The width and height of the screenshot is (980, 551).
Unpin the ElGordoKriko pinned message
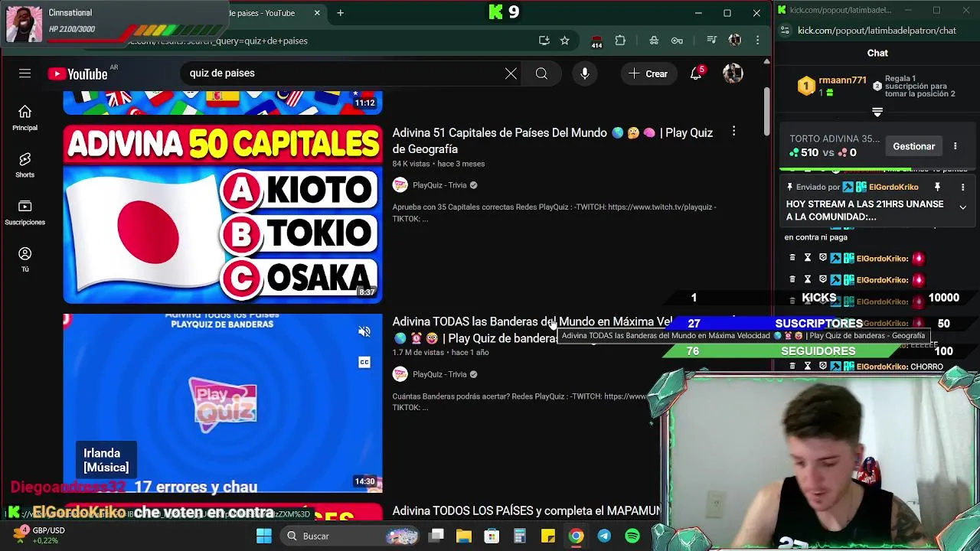coord(937,187)
